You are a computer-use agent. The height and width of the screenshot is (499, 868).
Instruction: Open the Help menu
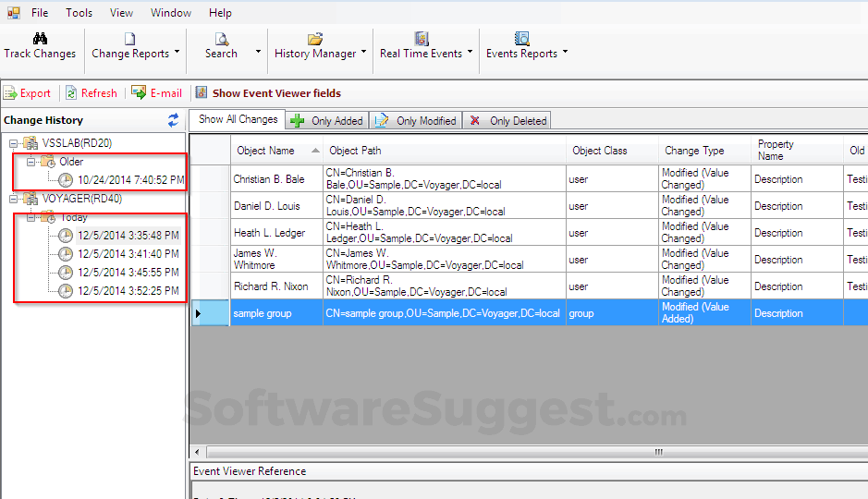(x=220, y=13)
